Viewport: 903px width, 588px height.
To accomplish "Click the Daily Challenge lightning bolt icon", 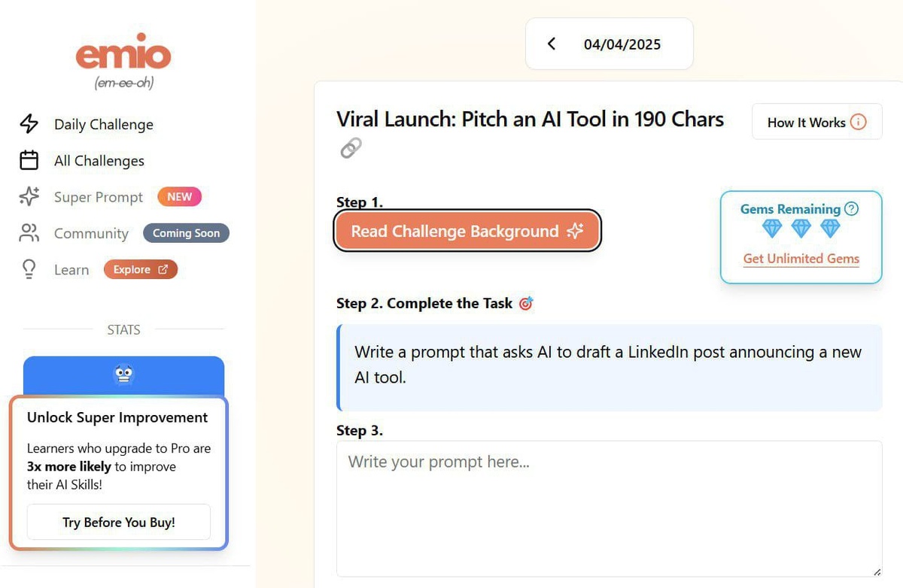I will [x=29, y=124].
